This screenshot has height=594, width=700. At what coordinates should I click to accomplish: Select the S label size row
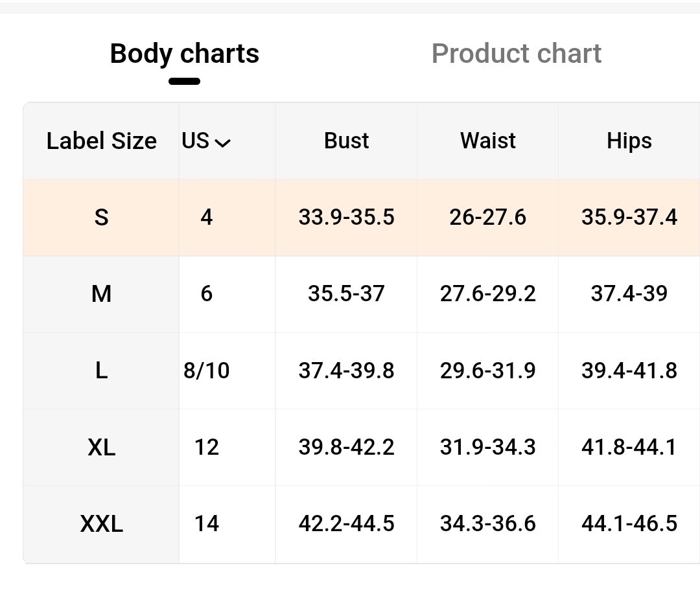pos(362,218)
